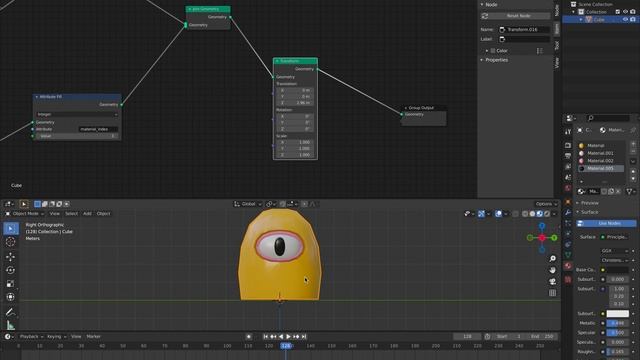Click the viewport pan hand icon

[552, 270]
